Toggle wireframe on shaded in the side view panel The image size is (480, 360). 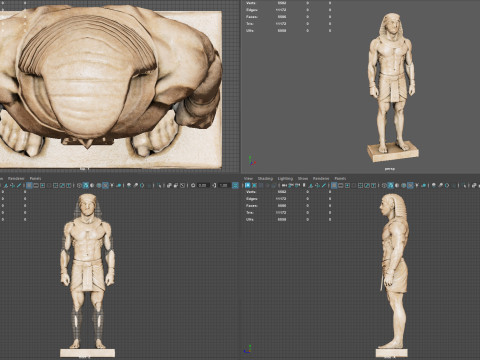click(404, 185)
